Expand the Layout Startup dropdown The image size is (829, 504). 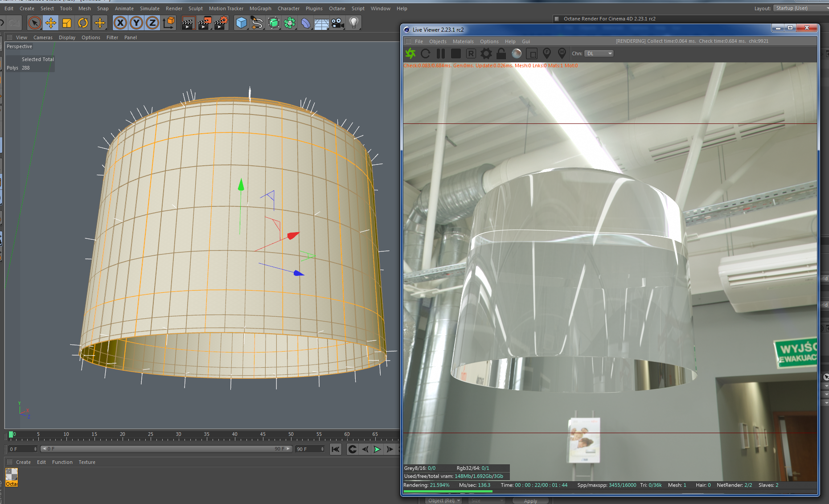point(801,8)
